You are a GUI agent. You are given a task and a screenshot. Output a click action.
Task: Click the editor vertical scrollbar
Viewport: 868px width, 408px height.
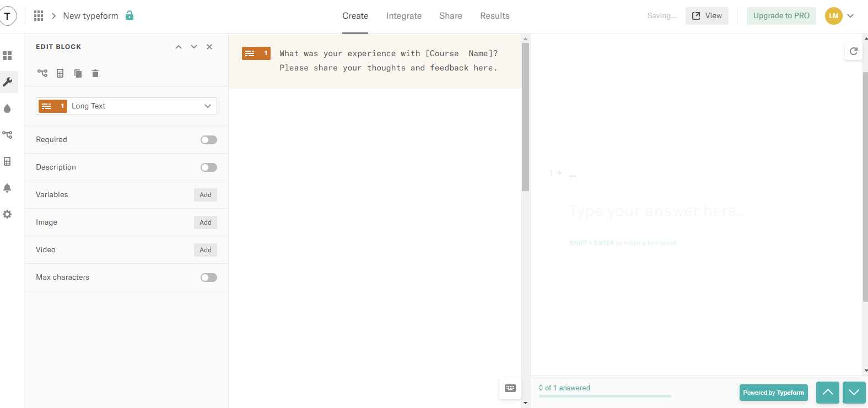tap(525, 117)
